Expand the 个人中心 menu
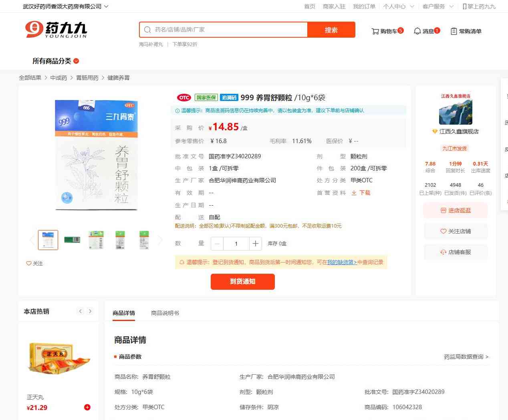 (x=398, y=6)
